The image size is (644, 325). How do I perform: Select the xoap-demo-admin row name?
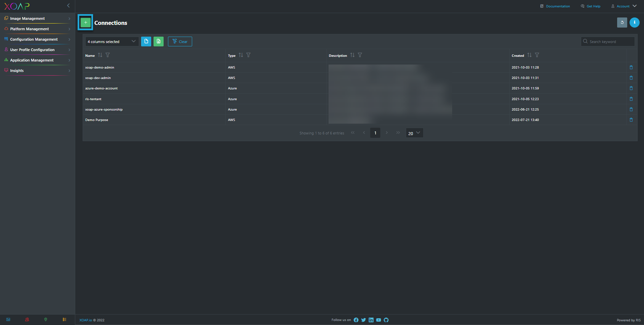point(100,67)
